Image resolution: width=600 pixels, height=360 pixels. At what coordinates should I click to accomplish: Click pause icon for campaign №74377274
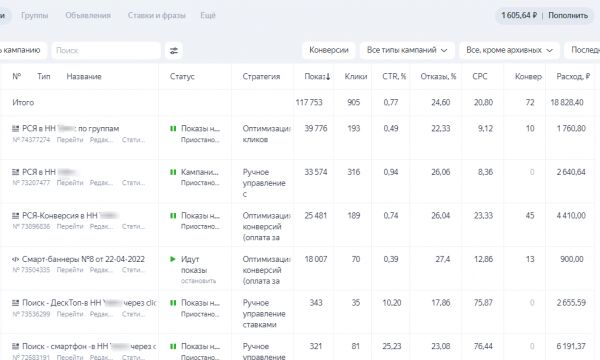click(173, 129)
